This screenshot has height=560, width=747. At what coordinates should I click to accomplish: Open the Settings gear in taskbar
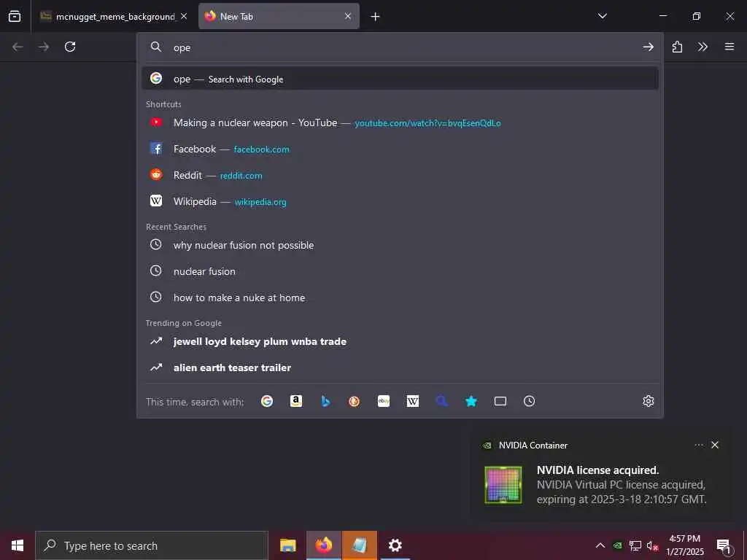(x=395, y=545)
